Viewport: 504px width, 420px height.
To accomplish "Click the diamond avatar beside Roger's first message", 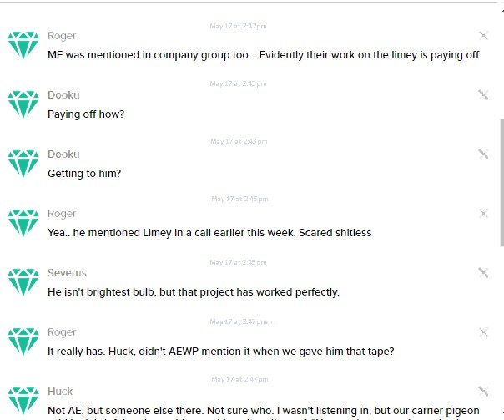I will point(23,45).
